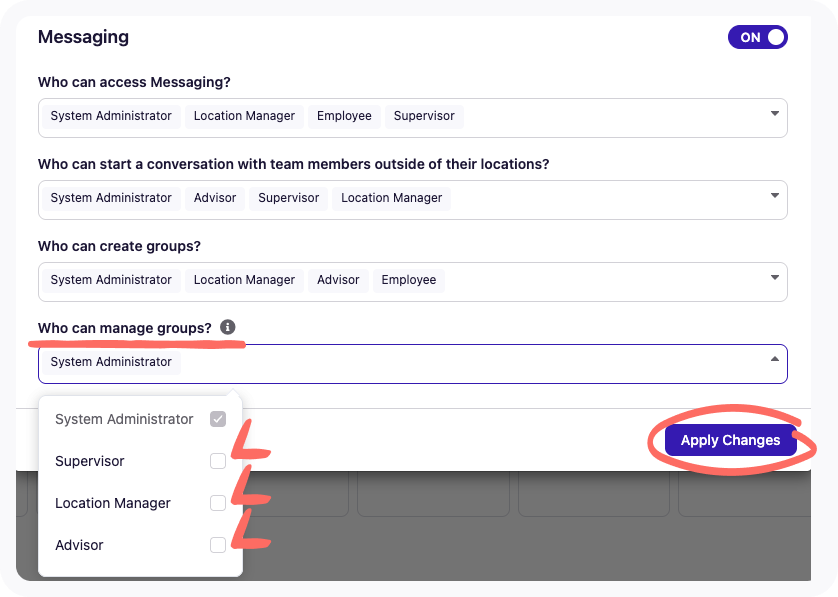Check the Location Manager checkbox in the list
The width and height of the screenshot is (838, 597).
[218, 503]
